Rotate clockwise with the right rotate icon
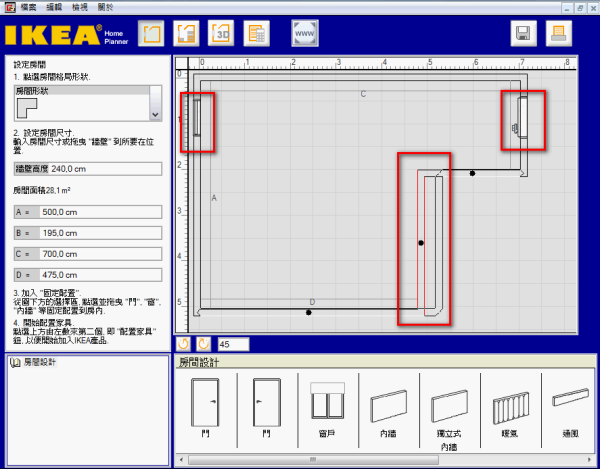Viewport: 600px width, 469px height. point(204,344)
